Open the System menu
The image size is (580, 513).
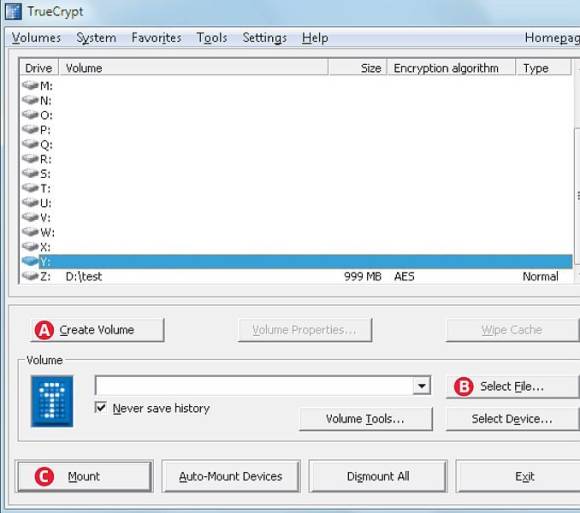click(96, 38)
